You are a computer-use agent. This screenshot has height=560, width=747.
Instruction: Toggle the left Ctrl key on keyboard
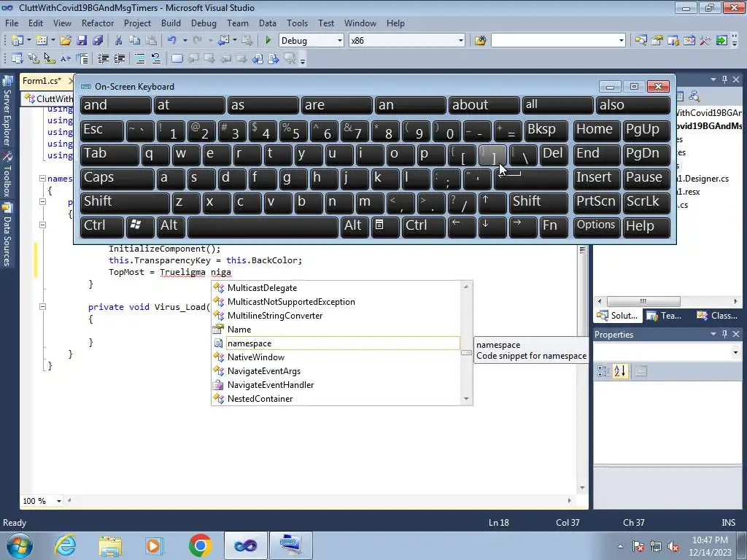101,227
